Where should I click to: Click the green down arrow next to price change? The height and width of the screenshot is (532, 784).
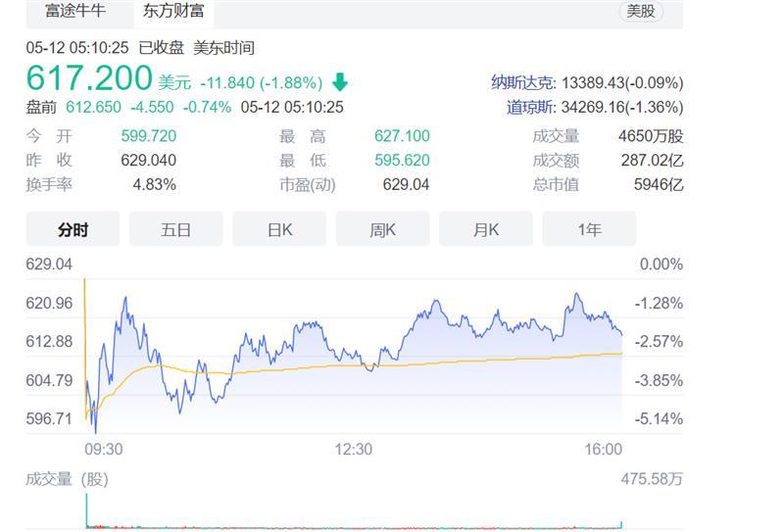pyautogui.click(x=340, y=82)
